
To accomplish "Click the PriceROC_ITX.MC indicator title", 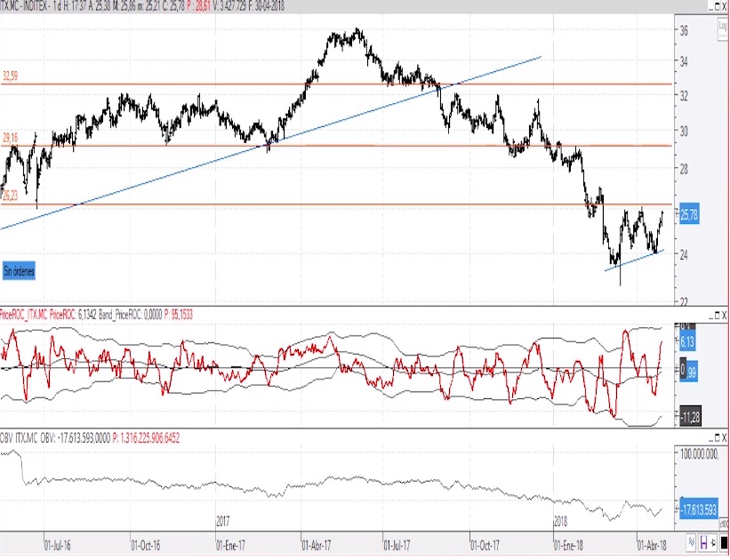I will coord(24,316).
